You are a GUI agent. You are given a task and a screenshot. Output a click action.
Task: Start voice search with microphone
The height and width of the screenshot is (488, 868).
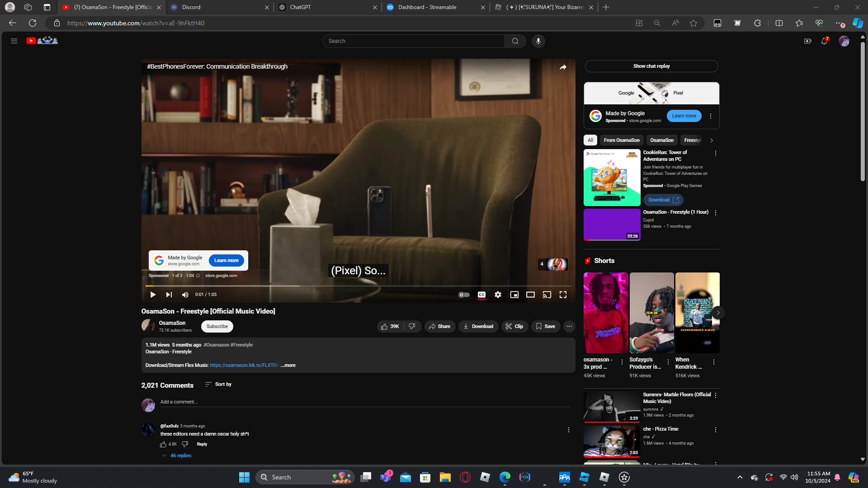(x=538, y=41)
